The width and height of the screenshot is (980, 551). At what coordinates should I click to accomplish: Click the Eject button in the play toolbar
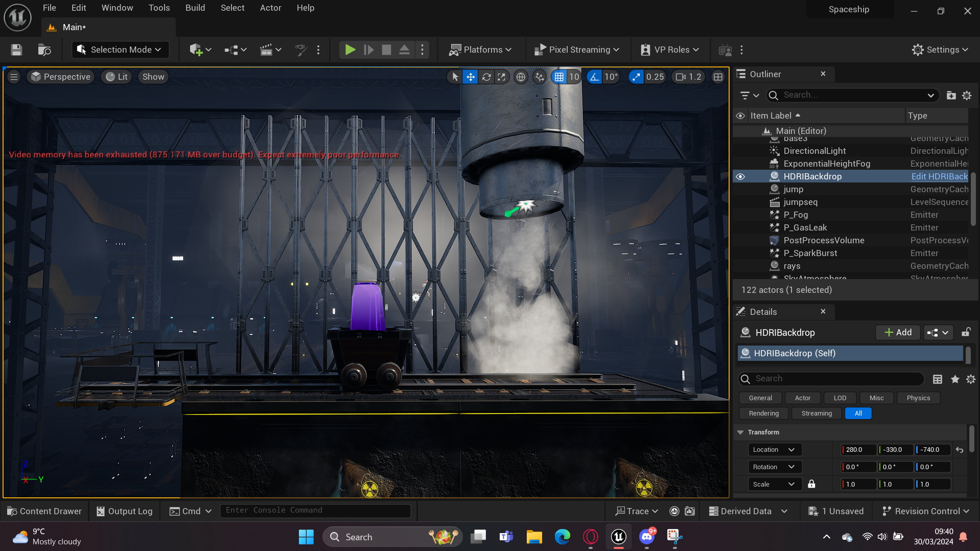404,50
